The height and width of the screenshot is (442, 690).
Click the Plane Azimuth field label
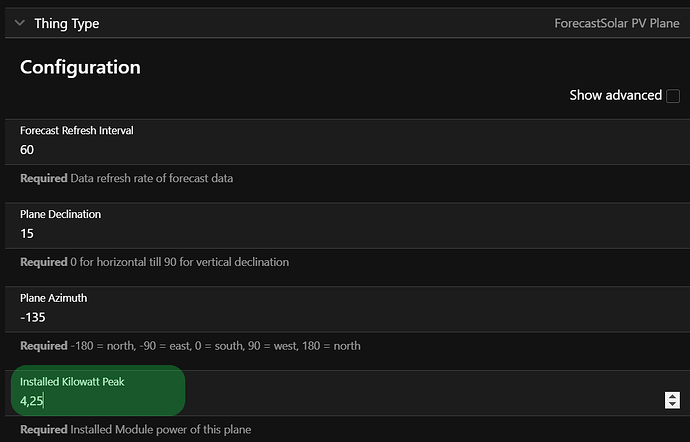(53, 298)
